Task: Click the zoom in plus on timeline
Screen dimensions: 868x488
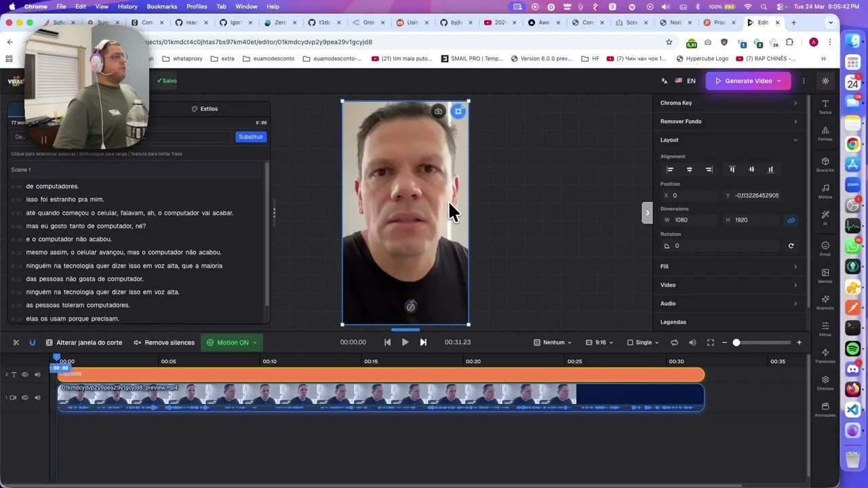Action: pyautogui.click(x=799, y=342)
